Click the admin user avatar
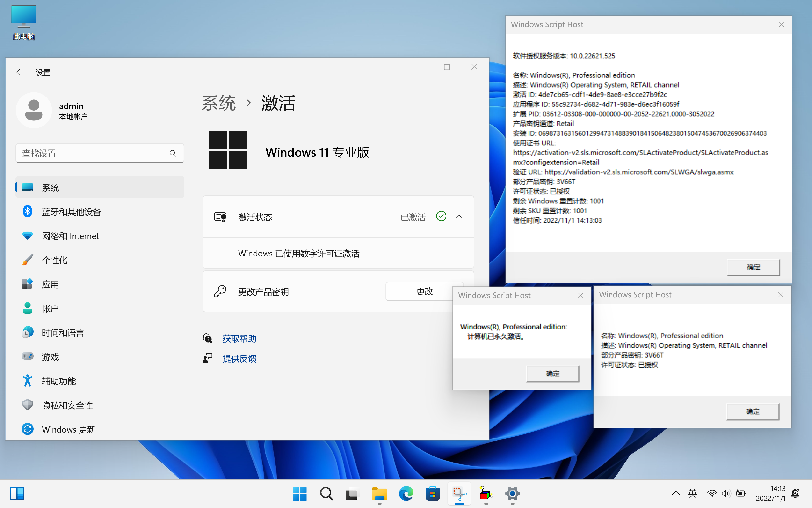 34,110
